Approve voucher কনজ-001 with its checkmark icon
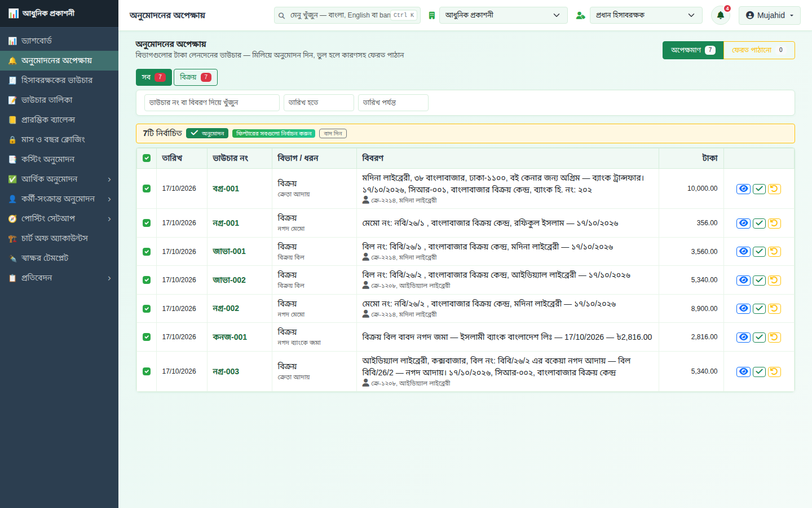This screenshot has width=812, height=508. point(760,337)
